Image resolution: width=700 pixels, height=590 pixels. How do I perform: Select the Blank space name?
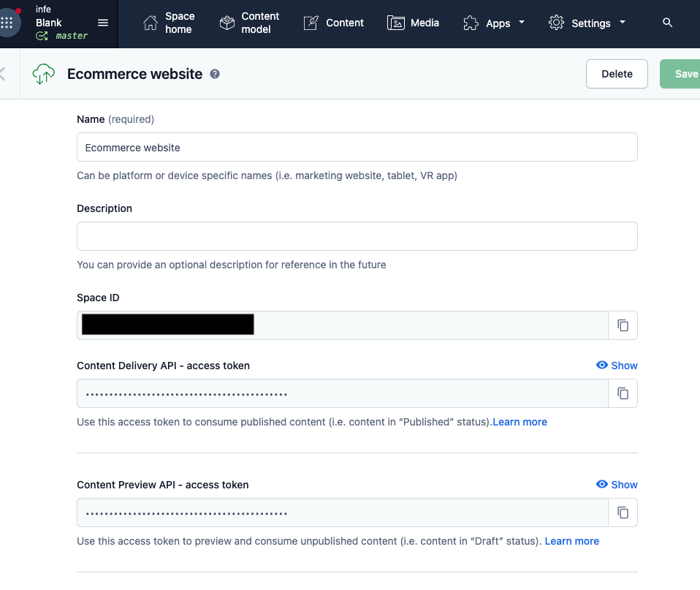[49, 23]
